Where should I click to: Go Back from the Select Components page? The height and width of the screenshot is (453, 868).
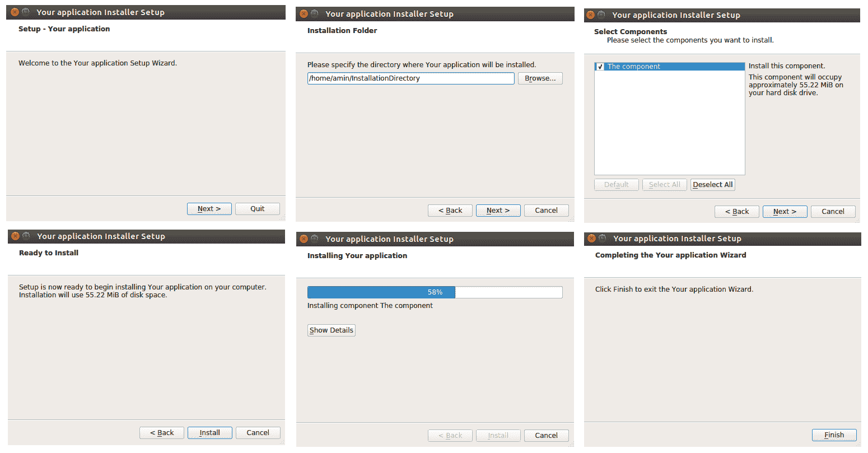736,212
